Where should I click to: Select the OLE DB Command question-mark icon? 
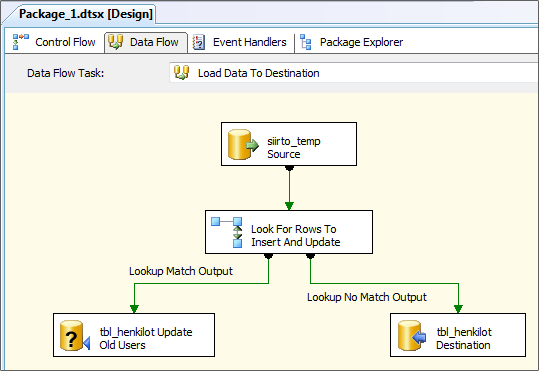click(x=75, y=336)
